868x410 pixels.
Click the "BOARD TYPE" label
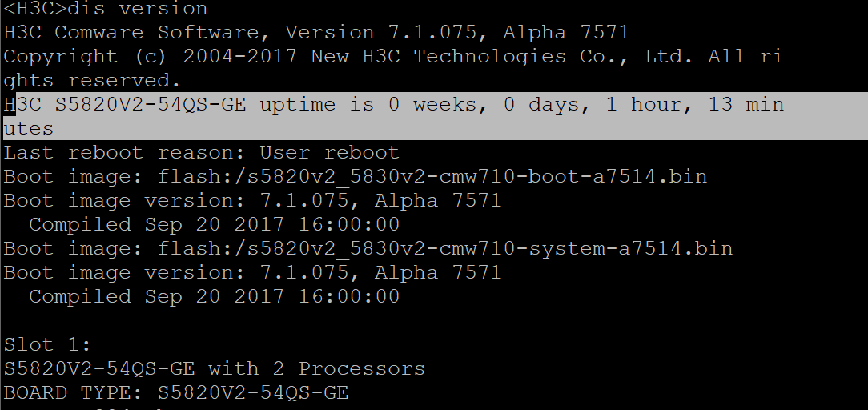tap(73, 393)
